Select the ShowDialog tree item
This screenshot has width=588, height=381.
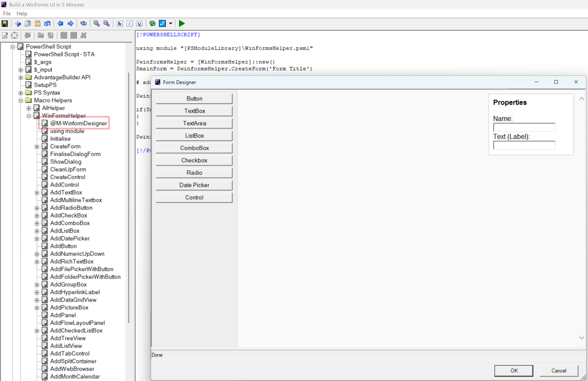[x=66, y=162]
